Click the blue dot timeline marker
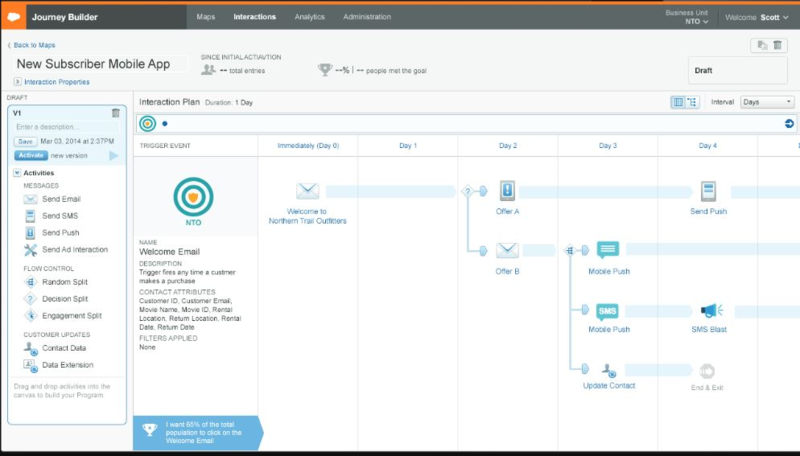The height and width of the screenshot is (456, 800). click(165, 123)
